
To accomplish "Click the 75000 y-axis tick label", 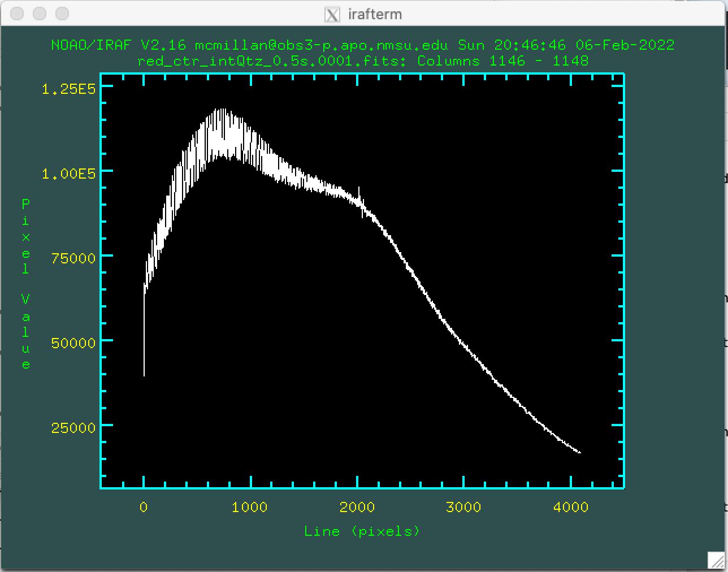I will [x=73, y=258].
